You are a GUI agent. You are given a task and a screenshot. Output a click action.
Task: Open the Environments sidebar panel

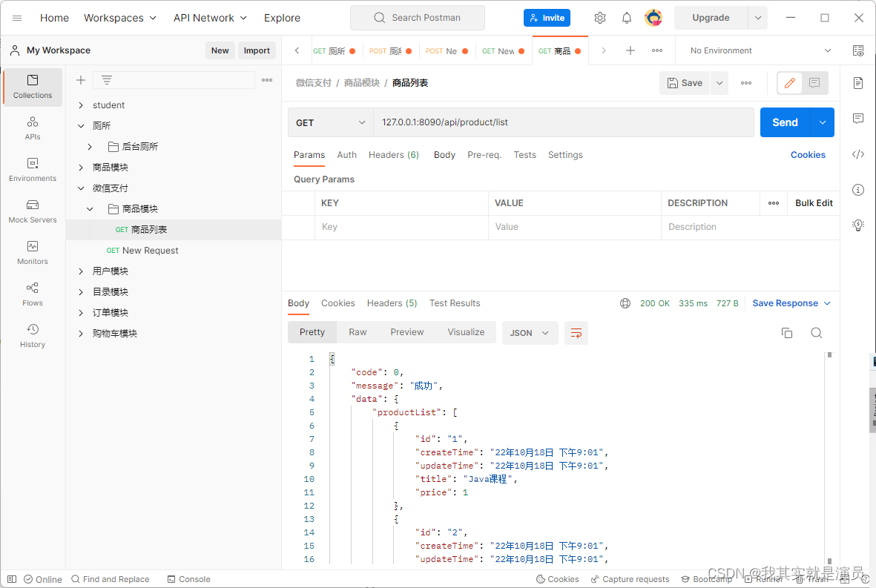[33, 170]
